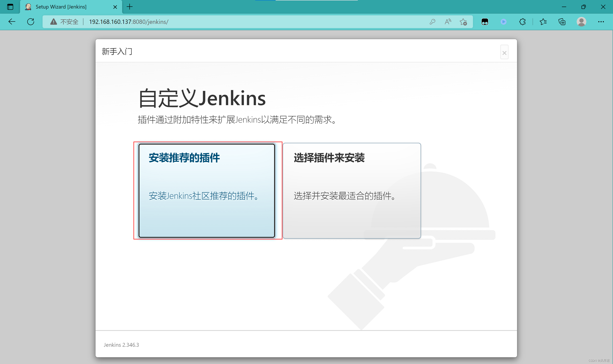Open a new browser tab

pyautogui.click(x=130, y=7)
